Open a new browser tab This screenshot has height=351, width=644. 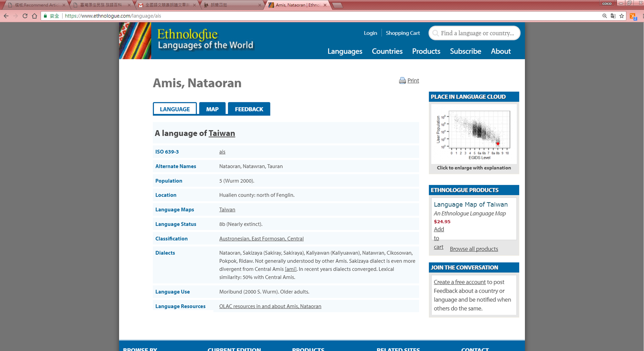[x=337, y=5]
